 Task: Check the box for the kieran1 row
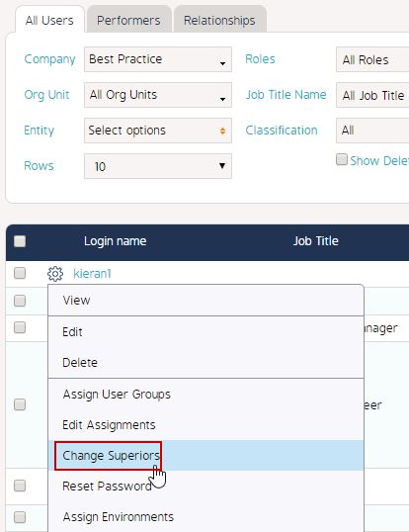(x=20, y=273)
